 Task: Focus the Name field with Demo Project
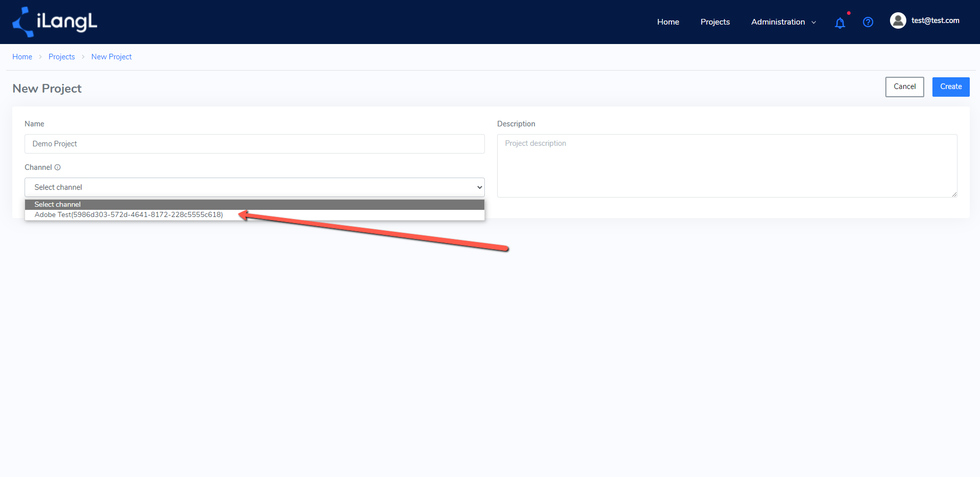(x=255, y=144)
